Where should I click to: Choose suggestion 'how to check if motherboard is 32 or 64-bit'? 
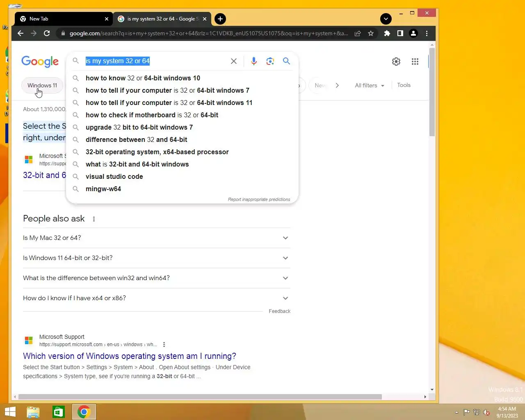coord(182,115)
